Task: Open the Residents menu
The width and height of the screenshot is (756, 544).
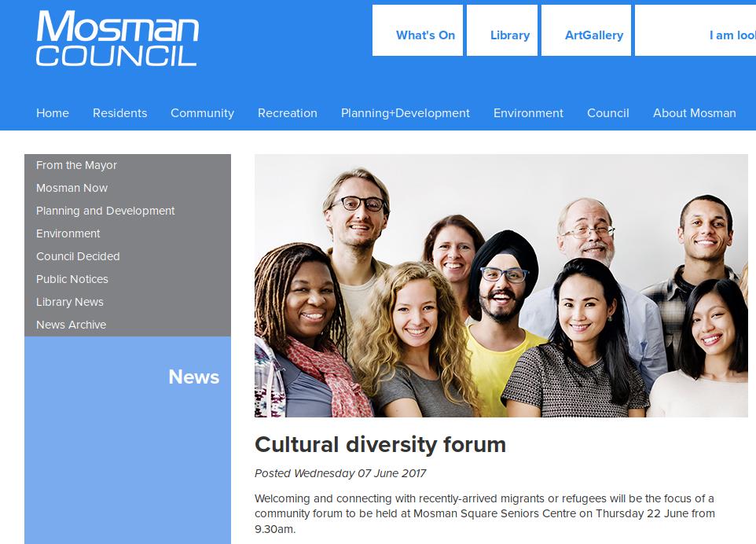Action: click(120, 113)
